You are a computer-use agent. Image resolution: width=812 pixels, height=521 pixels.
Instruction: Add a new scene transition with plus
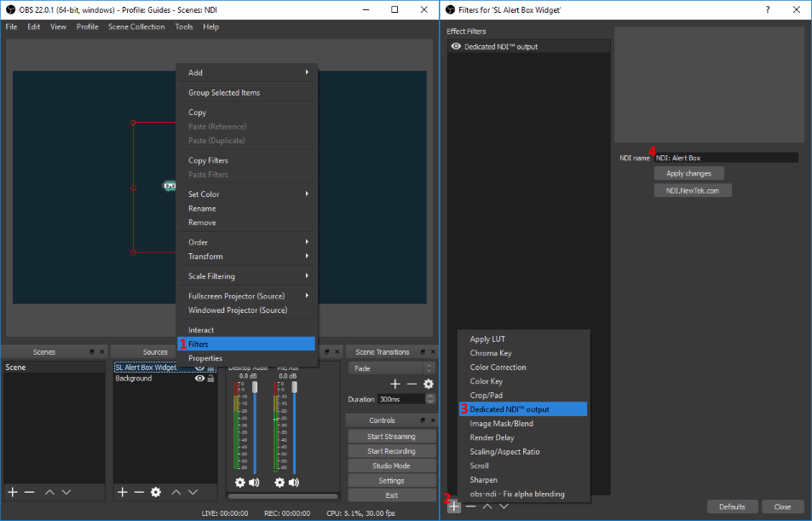click(395, 384)
